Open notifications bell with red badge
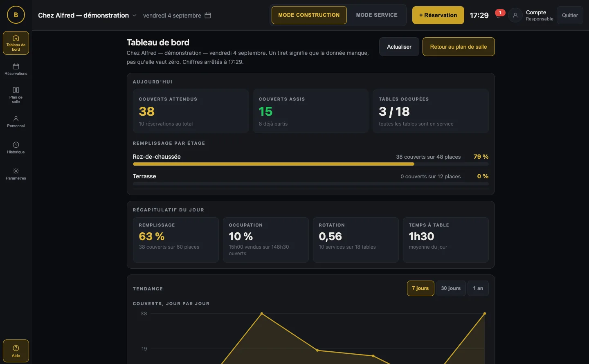The image size is (589, 364). [499, 15]
